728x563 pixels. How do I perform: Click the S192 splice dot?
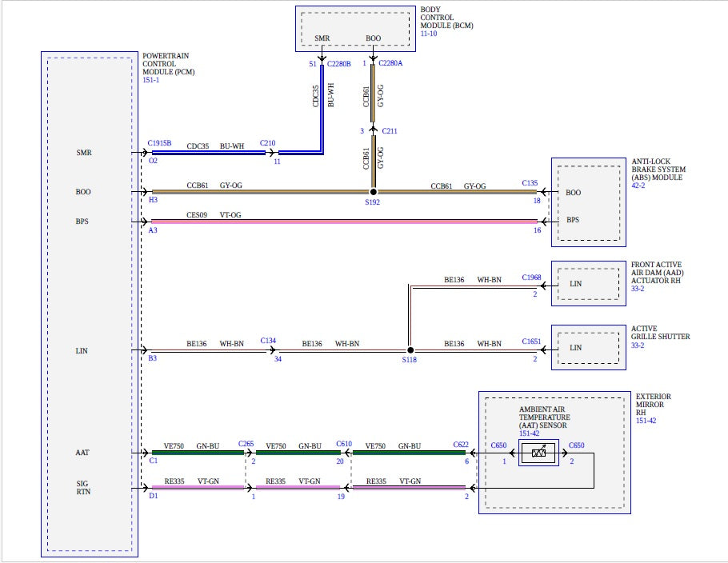pos(373,192)
